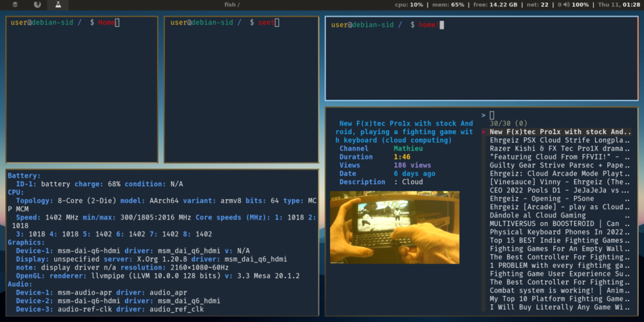
Task: Click the '186 views' value
Action: [x=412, y=165]
